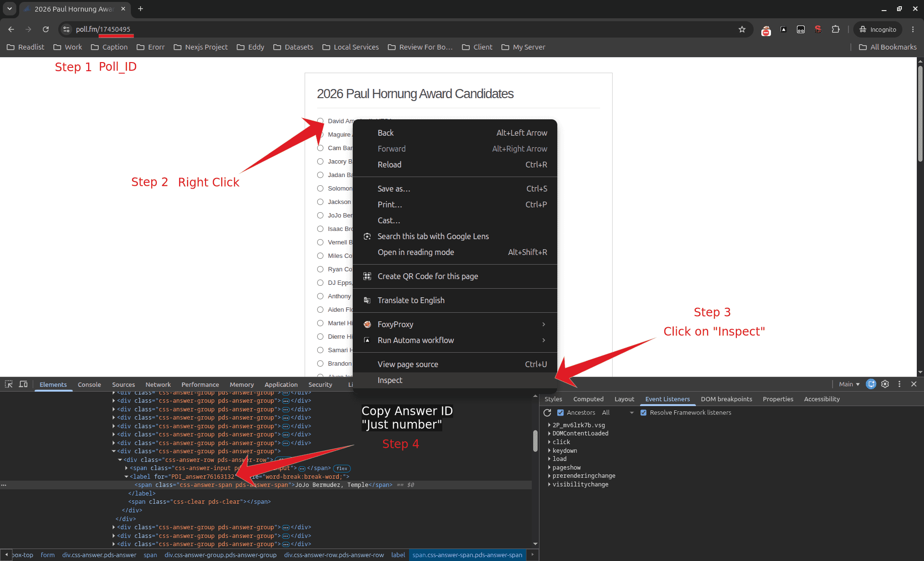The width and height of the screenshot is (924, 561).
Task: Click the Incognito profile button
Action: 878,29
